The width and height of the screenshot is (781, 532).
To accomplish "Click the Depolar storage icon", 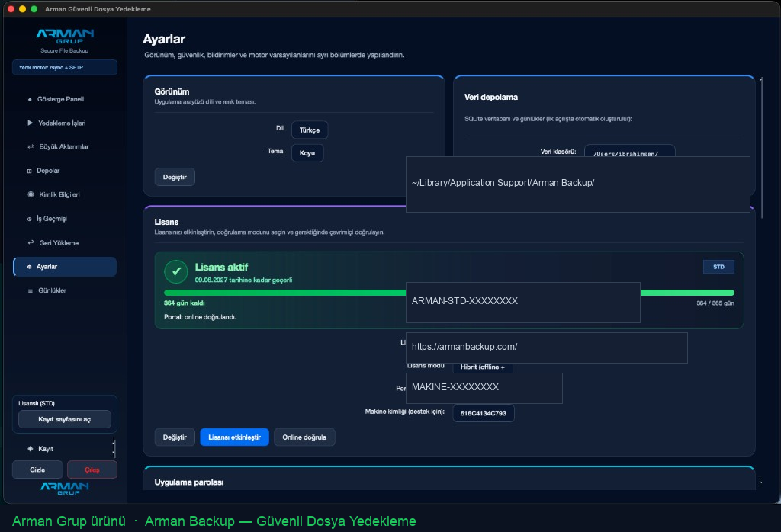I will point(30,171).
